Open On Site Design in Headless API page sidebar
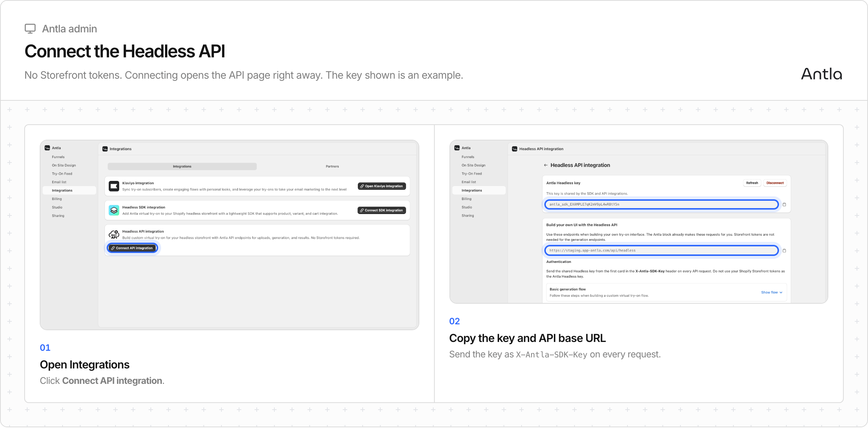 tap(473, 165)
